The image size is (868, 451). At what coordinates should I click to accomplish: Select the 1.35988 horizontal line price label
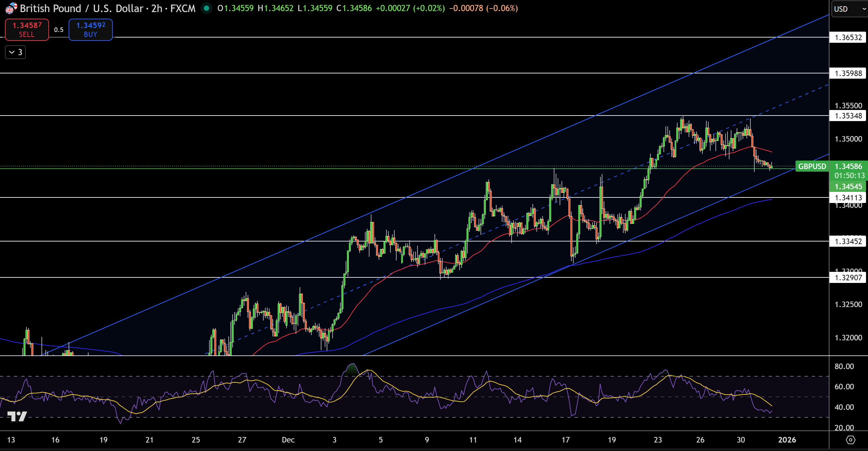pyautogui.click(x=848, y=73)
